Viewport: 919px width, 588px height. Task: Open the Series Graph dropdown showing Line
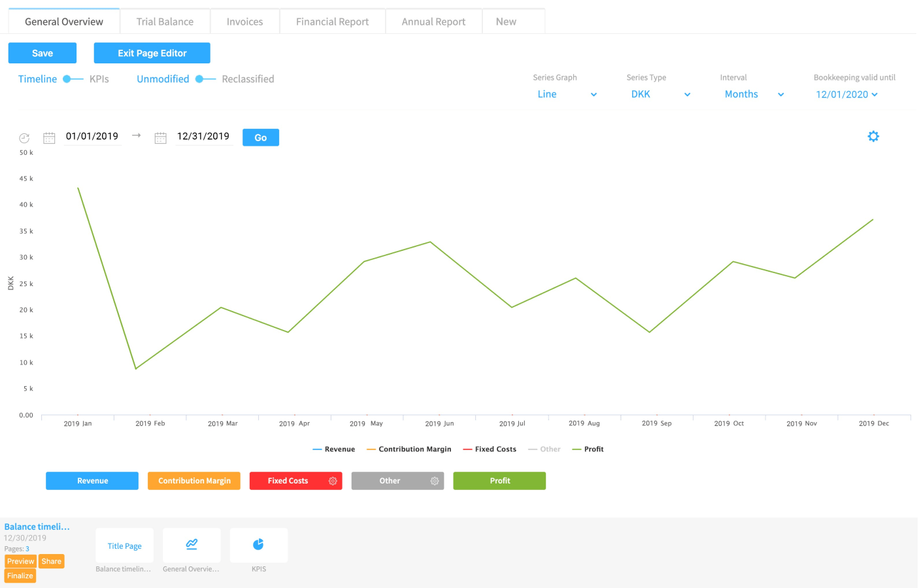567,94
